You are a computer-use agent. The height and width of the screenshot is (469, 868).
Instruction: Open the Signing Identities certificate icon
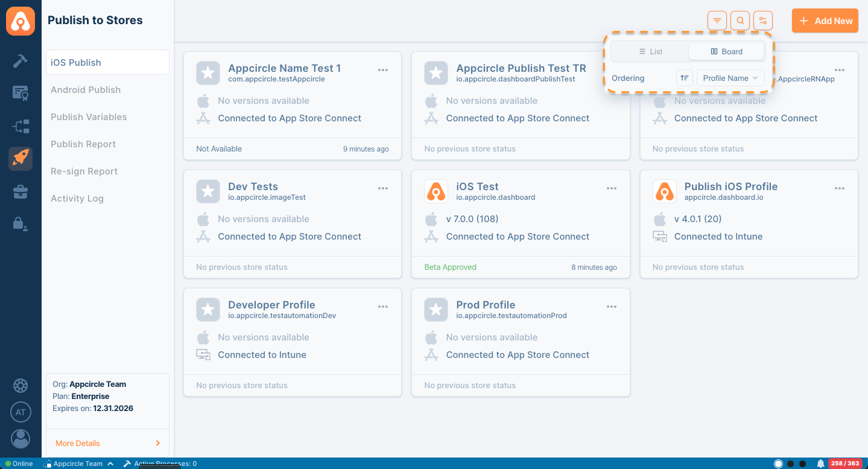tap(21, 94)
